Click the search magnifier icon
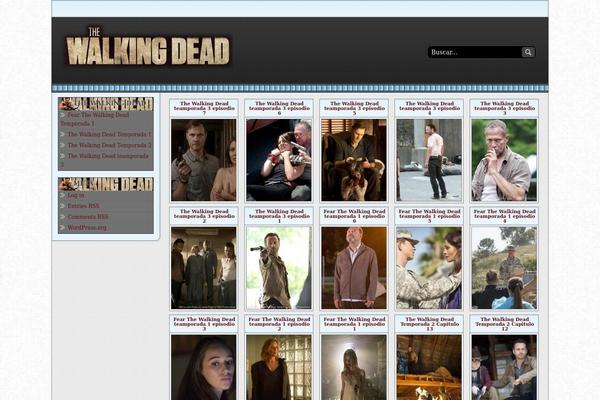The width and height of the screenshot is (600, 400). click(x=528, y=52)
